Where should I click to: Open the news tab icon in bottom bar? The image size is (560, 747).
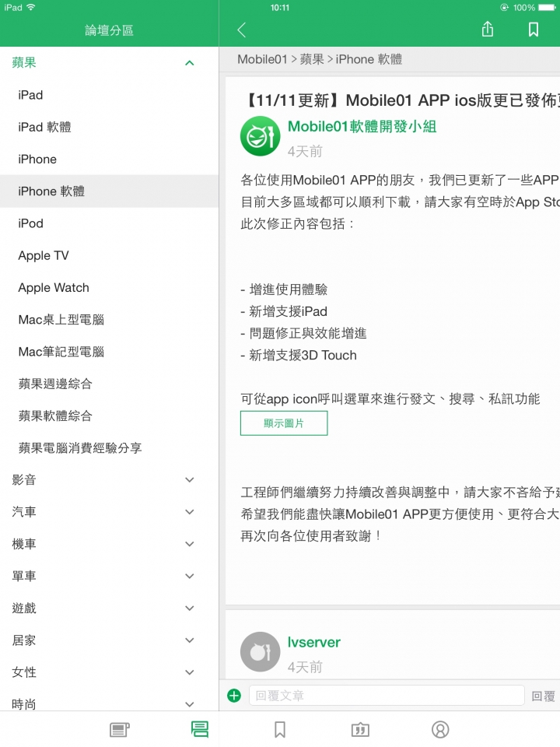[120, 729]
